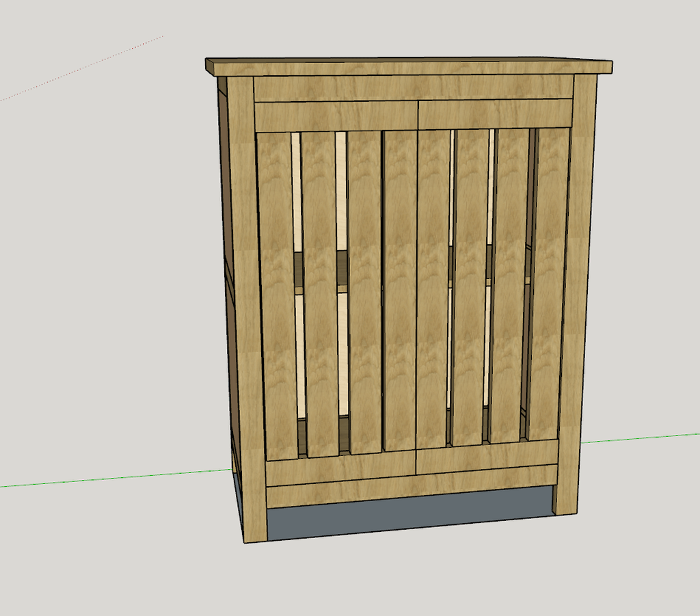Click right door's slat nearest center seam
This screenshot has height=616, width=700.
[433, 287]
